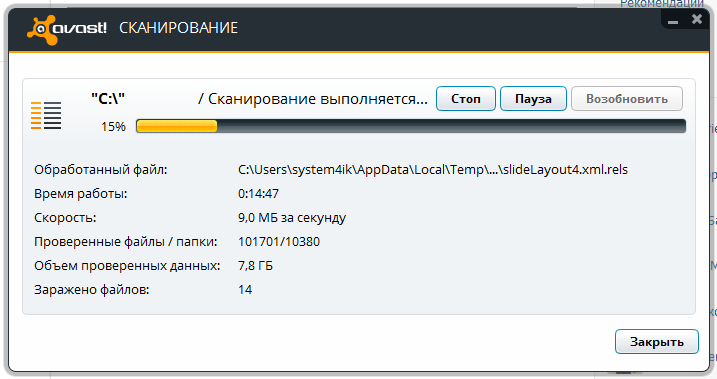Click the greyed-out Возобновить button
This screenshot has height=379, width=717.
click(x=627, y=99)
